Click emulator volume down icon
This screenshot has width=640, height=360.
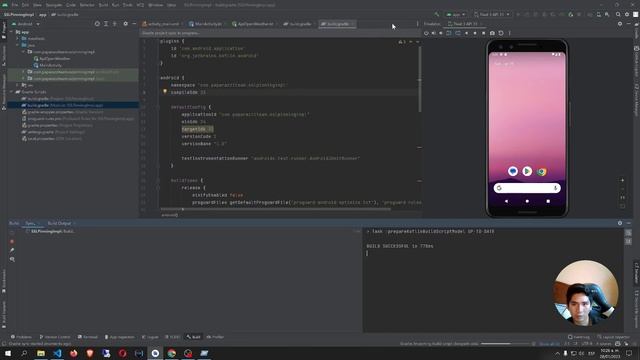point(441,33)
